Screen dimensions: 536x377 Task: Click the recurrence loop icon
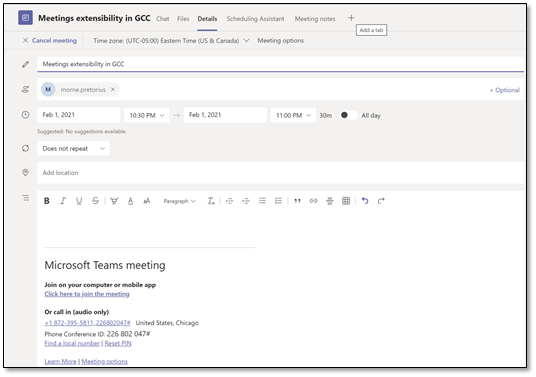25,148
